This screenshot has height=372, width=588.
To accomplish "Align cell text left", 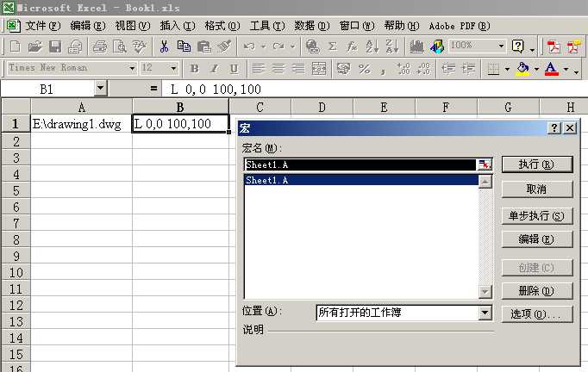I will point(259,69).
